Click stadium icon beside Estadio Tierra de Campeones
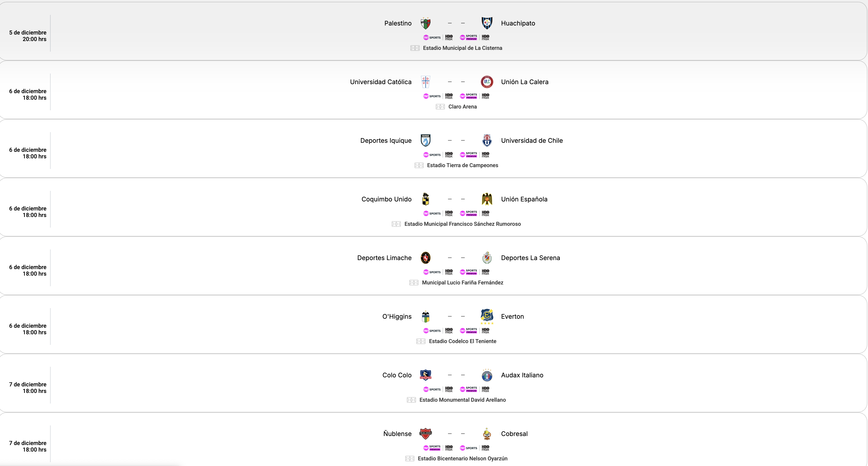 [x=419, y=165]
